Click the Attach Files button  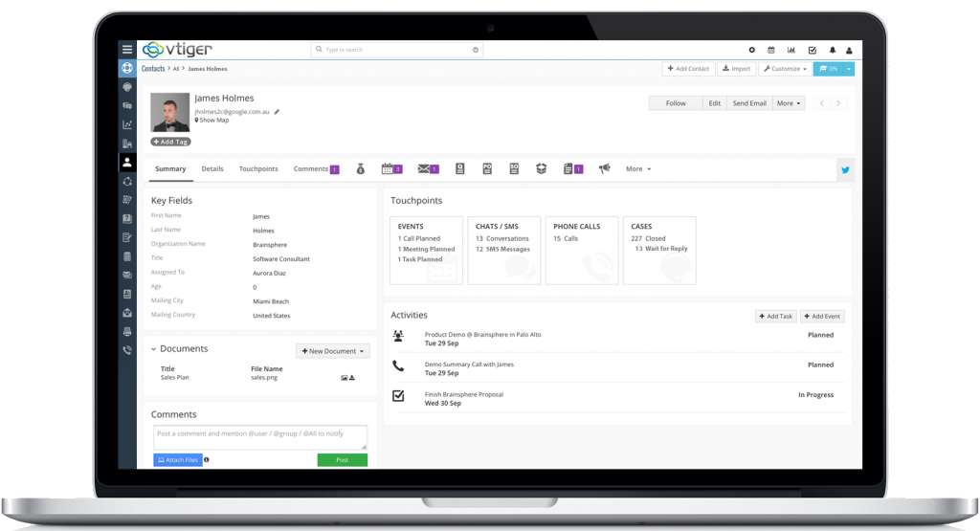[177, 460]
